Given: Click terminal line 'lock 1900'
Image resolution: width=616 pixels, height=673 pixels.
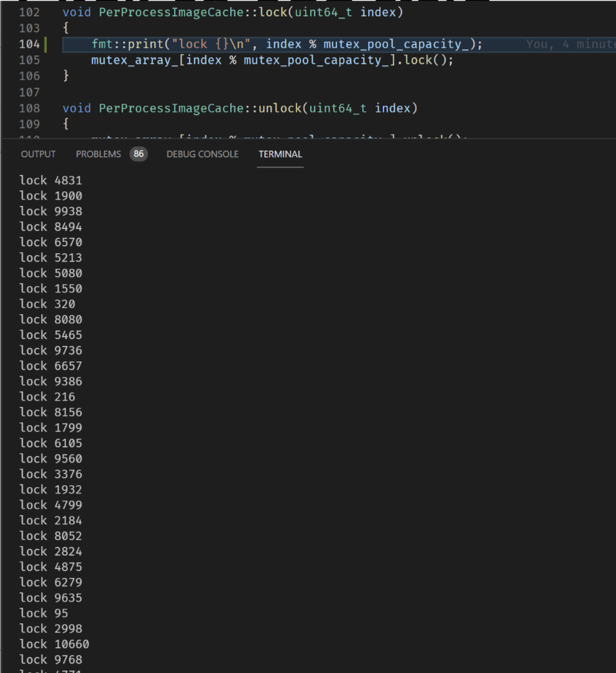Looking at the screenshot, I should click(x=50, y=196).
